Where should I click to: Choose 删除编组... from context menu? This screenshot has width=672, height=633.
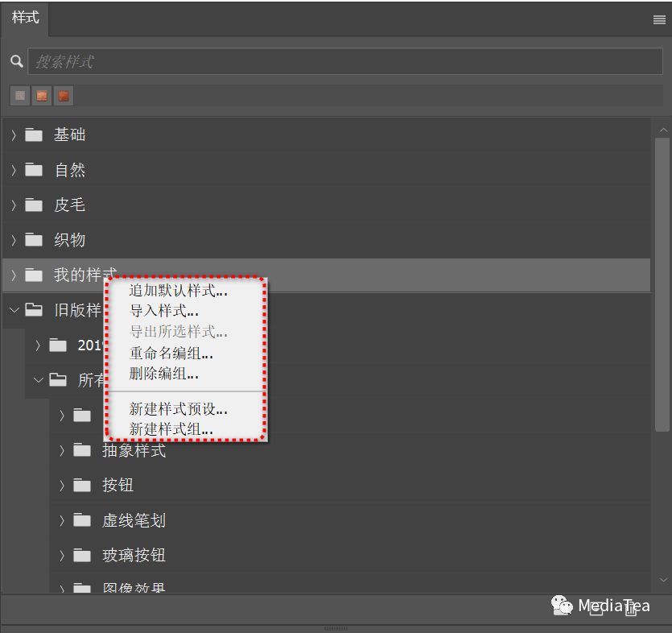pos(163,374)
